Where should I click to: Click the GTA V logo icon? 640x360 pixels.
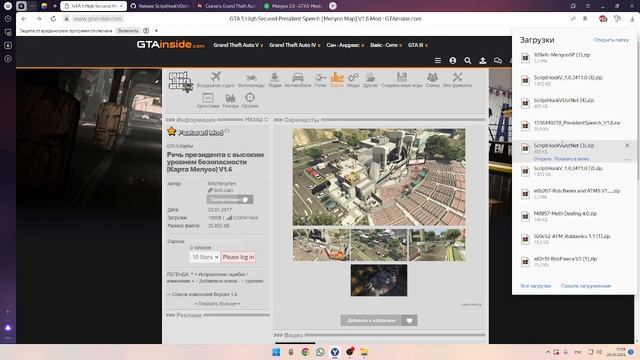coord(180,81)
